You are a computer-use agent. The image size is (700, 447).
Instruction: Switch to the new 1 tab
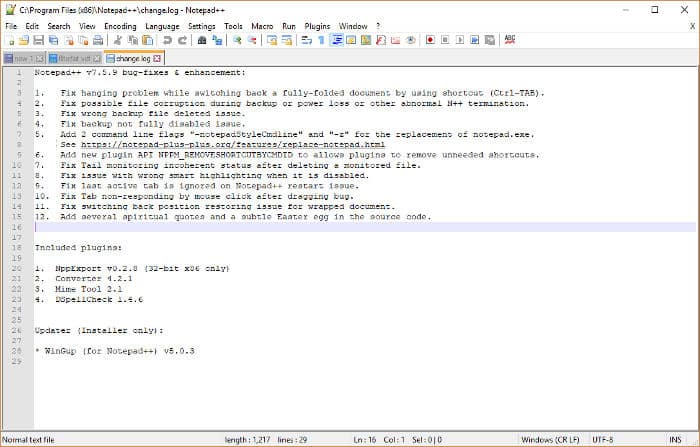point(20,58)
